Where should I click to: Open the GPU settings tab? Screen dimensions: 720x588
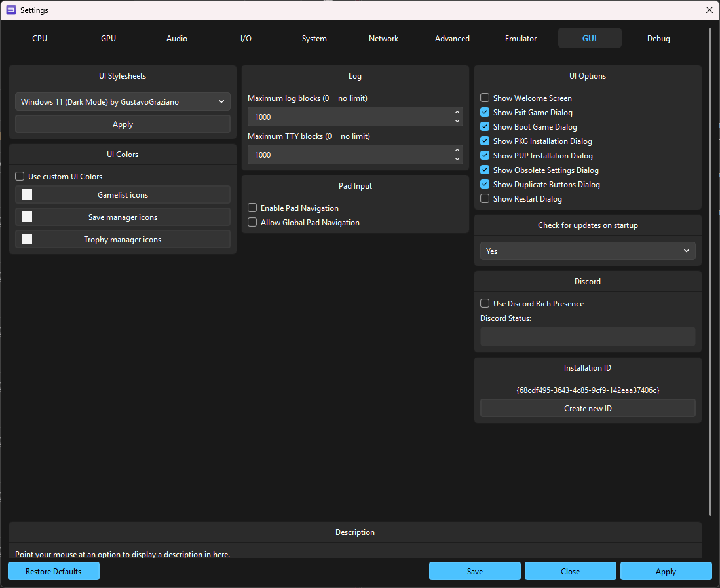pyautogui.click(x=108, y=39)
